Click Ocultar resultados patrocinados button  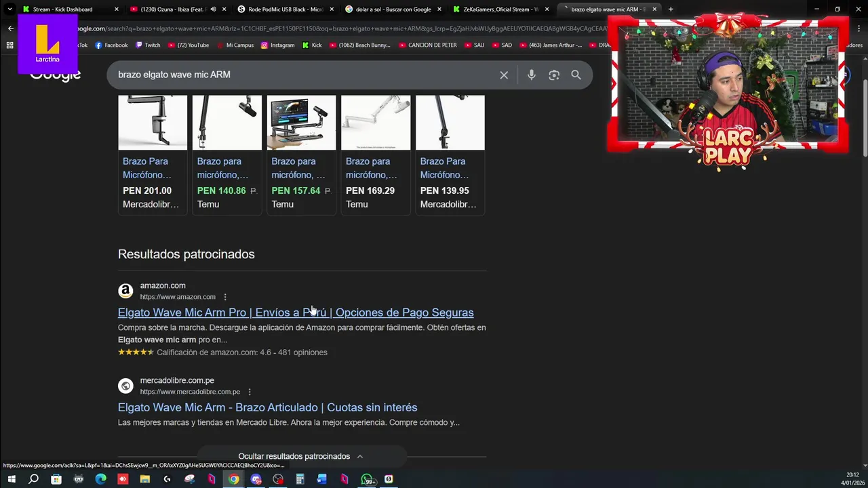click(x=301, y=457)
